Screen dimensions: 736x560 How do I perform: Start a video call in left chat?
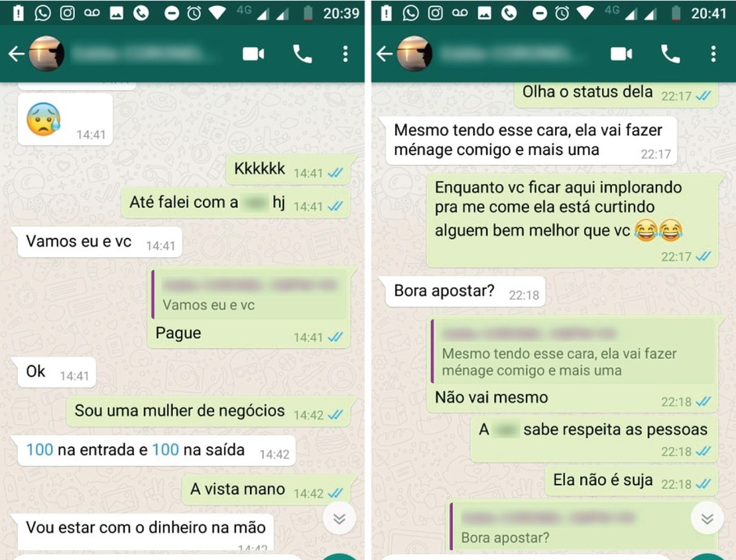(x=253, y=54)
